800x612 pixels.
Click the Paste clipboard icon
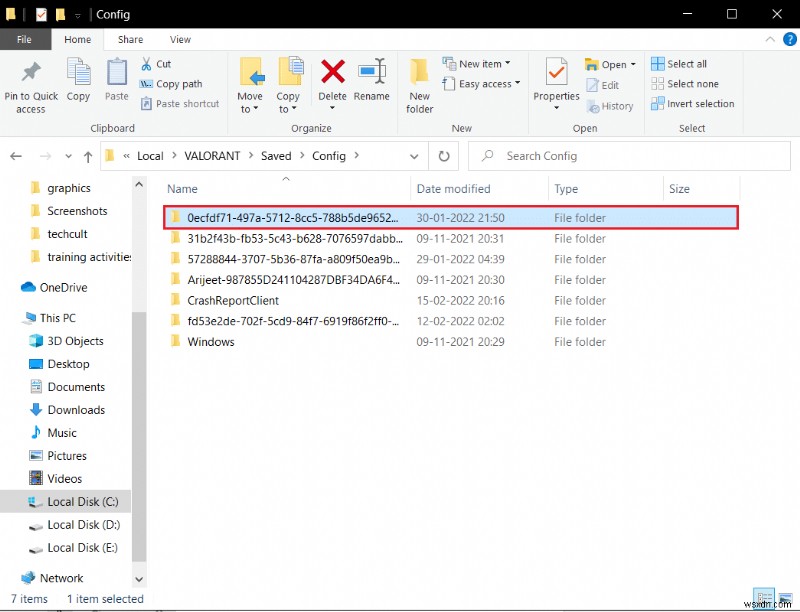tap(116, 72)
